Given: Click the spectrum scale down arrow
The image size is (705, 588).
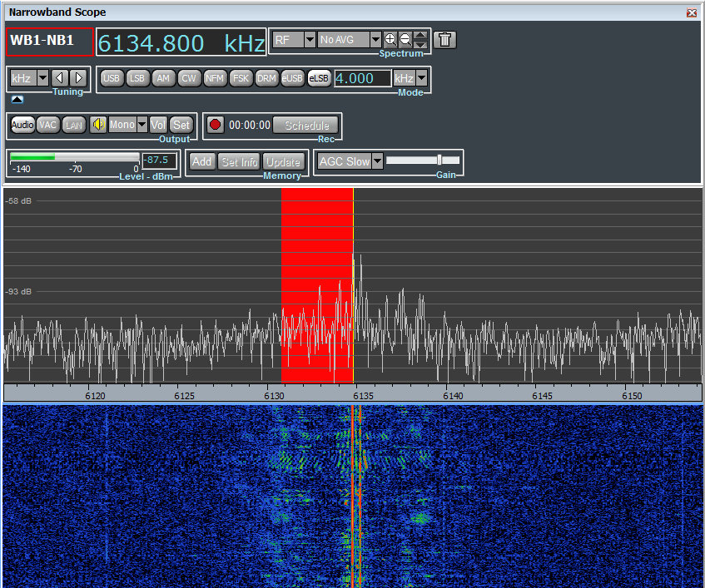Looking at the screenshot, I should point(420,44).
